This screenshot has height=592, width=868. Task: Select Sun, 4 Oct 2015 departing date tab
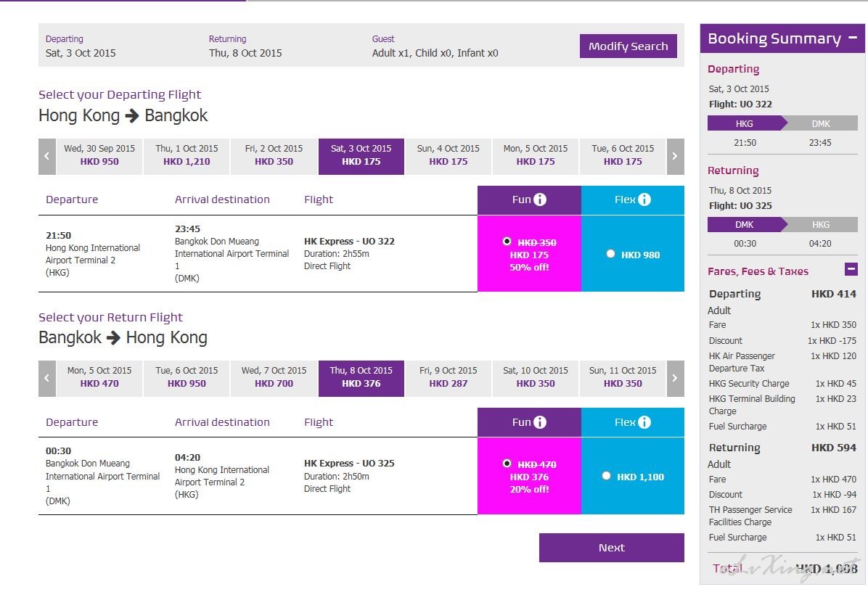449,155
